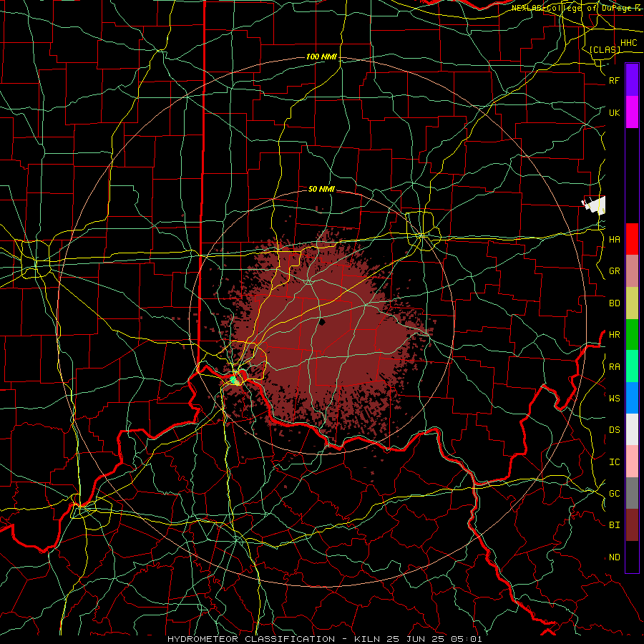Click the RF purple color swatch

pos(632,80)
